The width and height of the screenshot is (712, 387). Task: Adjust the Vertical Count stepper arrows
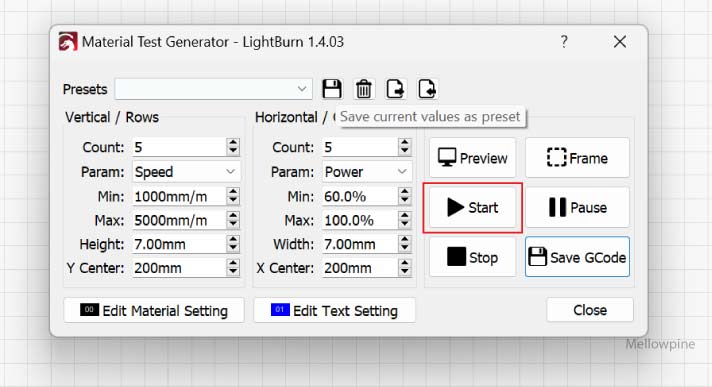[233, 147]
